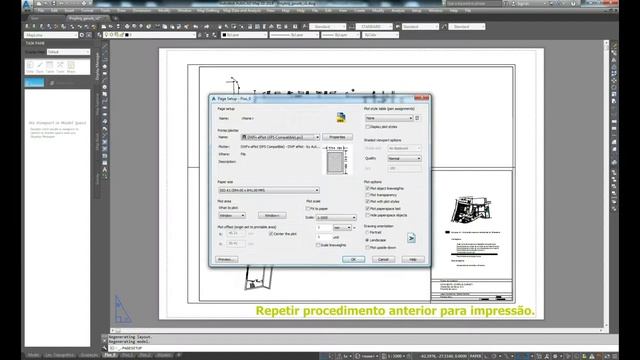Open the Insert menu
Image resolution: width=640 pixels, height=360 pixels.
(x=69, y=11)
